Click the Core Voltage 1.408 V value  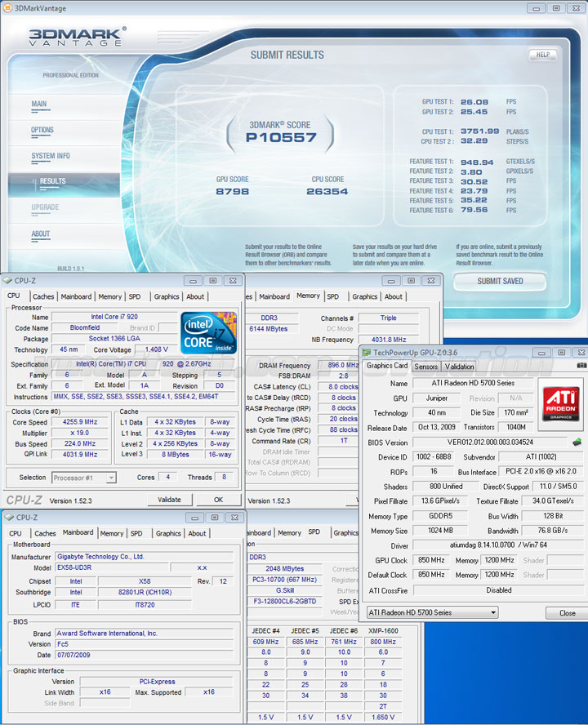(x=156, y=349)
